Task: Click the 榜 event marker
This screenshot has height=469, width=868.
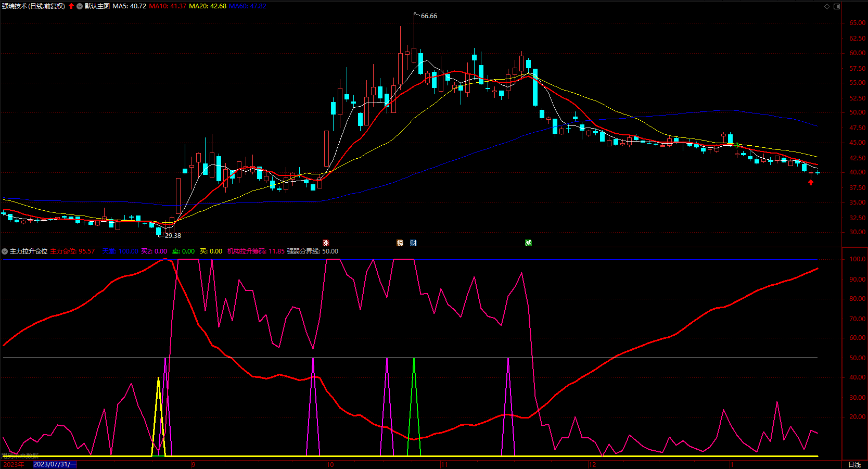Action: click(400, 243)
